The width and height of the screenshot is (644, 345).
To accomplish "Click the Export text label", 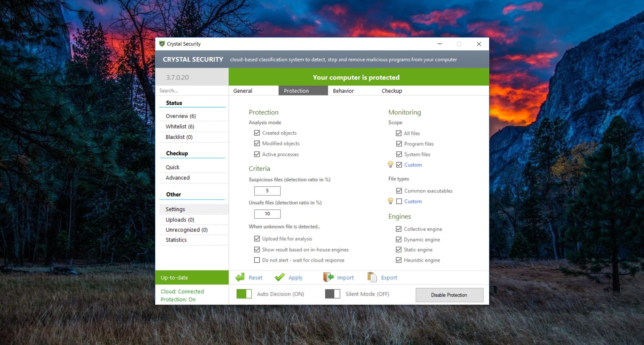I will coord(389,278).
